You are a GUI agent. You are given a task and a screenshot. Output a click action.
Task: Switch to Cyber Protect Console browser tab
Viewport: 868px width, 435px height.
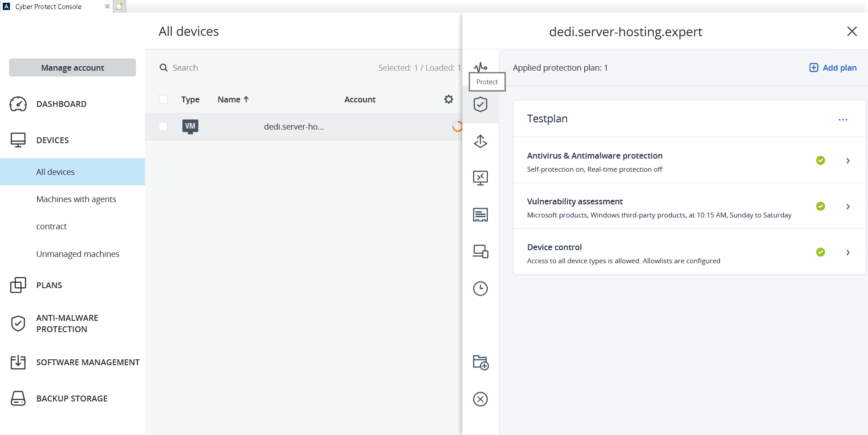(48, 6)
